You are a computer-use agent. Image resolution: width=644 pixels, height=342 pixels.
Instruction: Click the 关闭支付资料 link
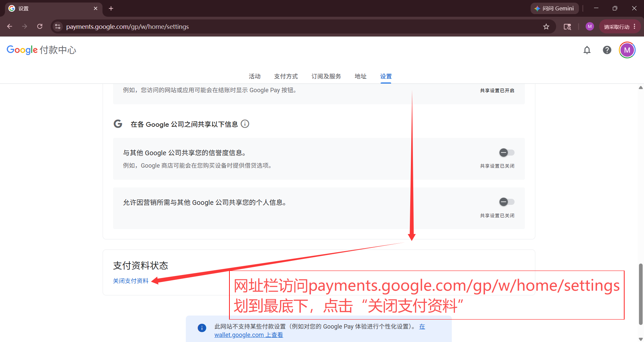130,281
